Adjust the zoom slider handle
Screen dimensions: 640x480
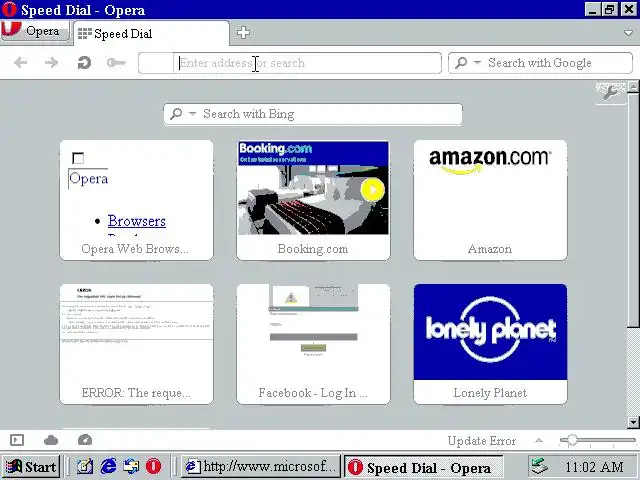[572, 440]
